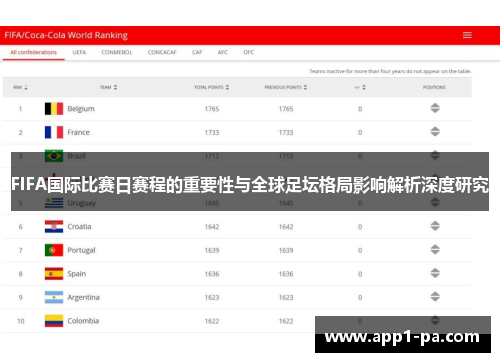Click Croatia's position change indicator icon
Image resolution: width=500 pixels, height=362 pixels.
pos(435,226)
